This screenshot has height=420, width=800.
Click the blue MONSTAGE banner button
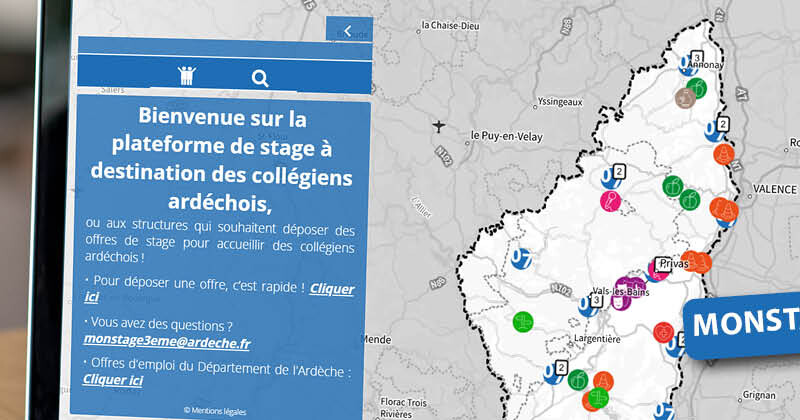tap(745, 323)
